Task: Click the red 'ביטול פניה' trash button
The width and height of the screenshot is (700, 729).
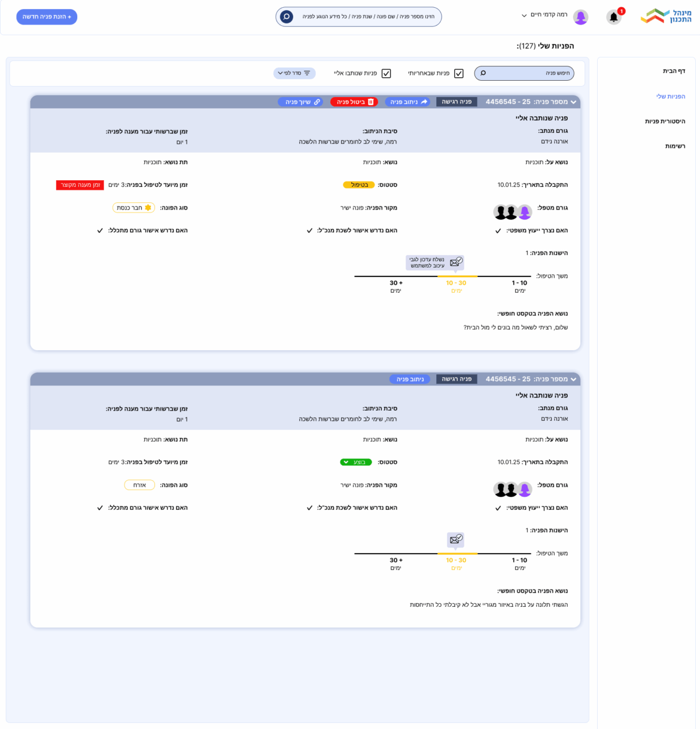Action: [x=355, y=102]
